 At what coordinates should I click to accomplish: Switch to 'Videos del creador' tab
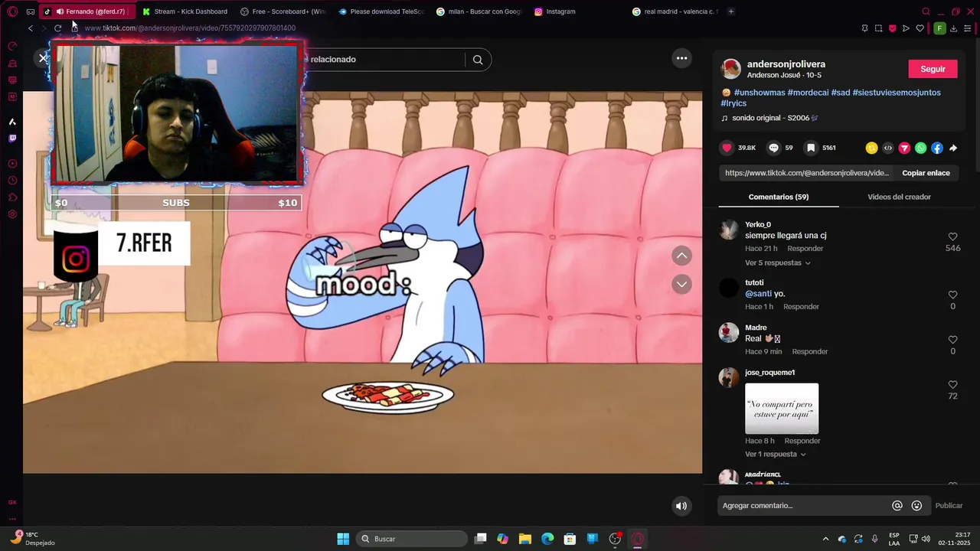click(x=899, y=197)
